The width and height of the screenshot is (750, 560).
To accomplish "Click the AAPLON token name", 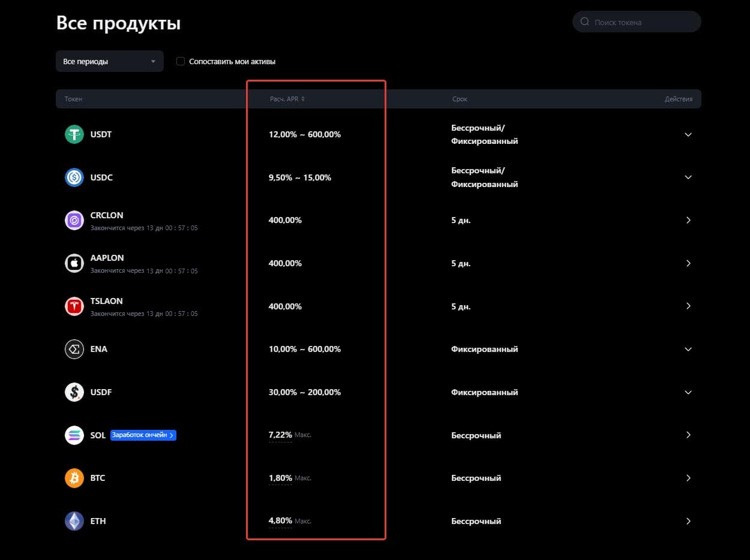I will [x=107, y=258].
